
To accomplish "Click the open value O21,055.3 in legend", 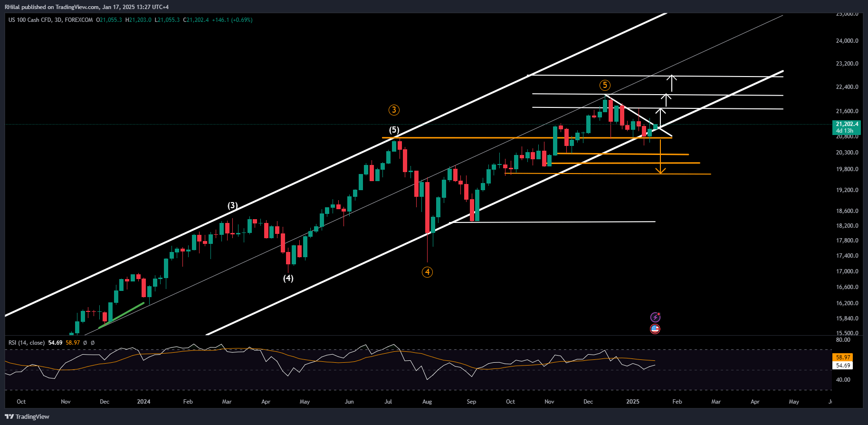I will pyautogui.click(x=109, y=20).
